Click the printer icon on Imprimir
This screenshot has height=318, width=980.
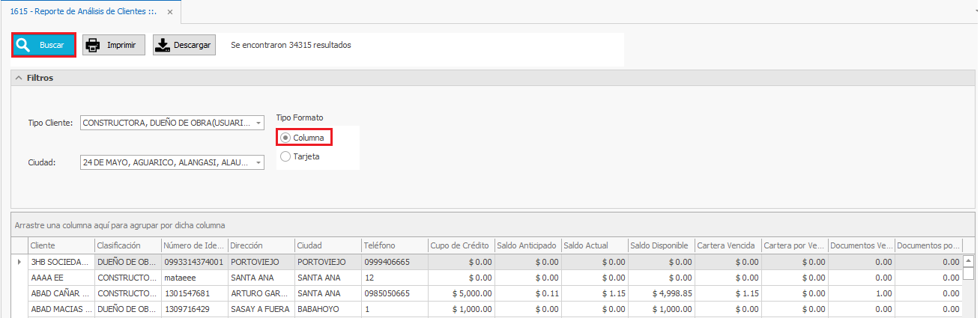click(x=93, y=45)
